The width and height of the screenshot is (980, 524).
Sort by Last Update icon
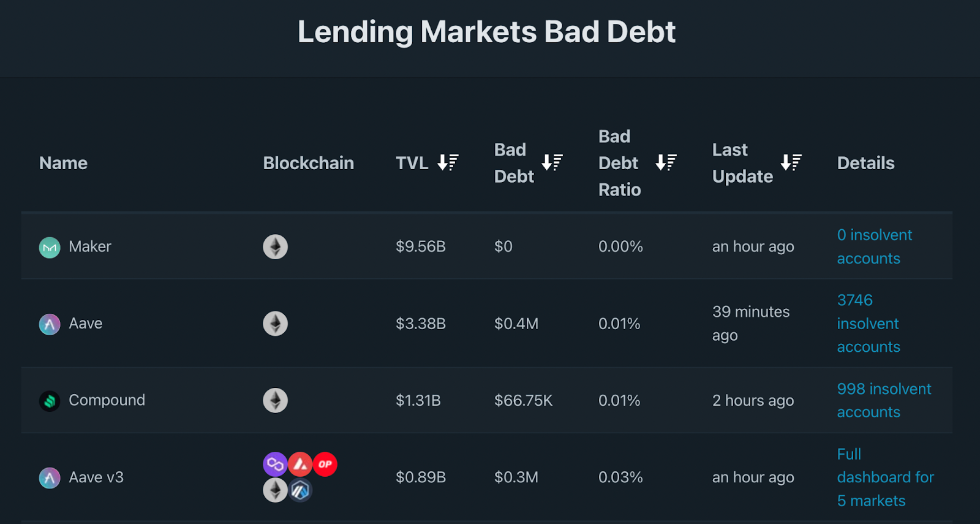[791, 162]
